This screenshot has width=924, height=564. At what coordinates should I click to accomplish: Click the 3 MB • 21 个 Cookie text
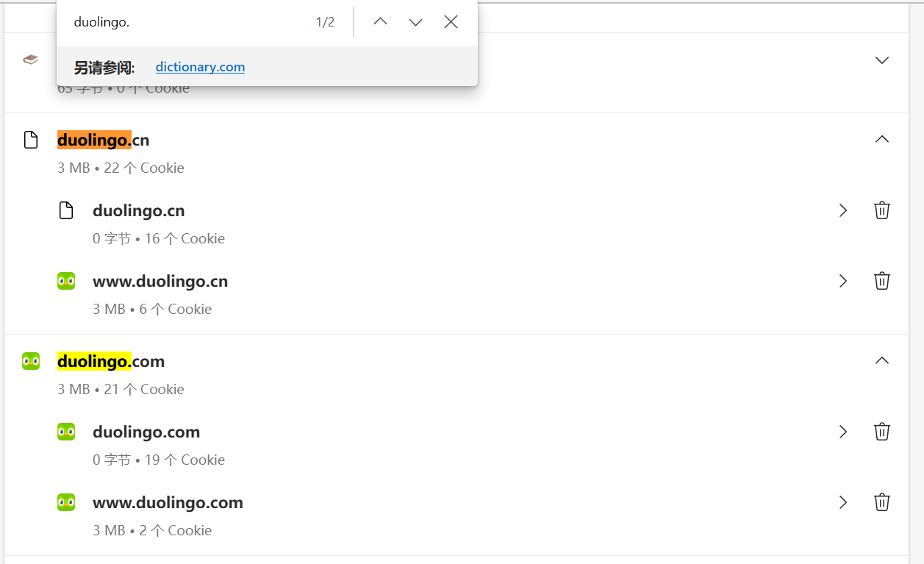pyautogui.click(x=121, y=389)
